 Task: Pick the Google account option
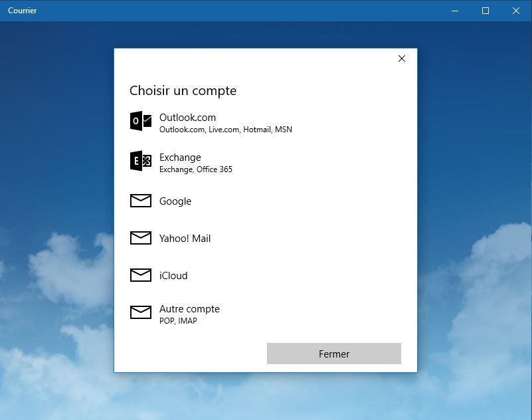coord(175,201)
